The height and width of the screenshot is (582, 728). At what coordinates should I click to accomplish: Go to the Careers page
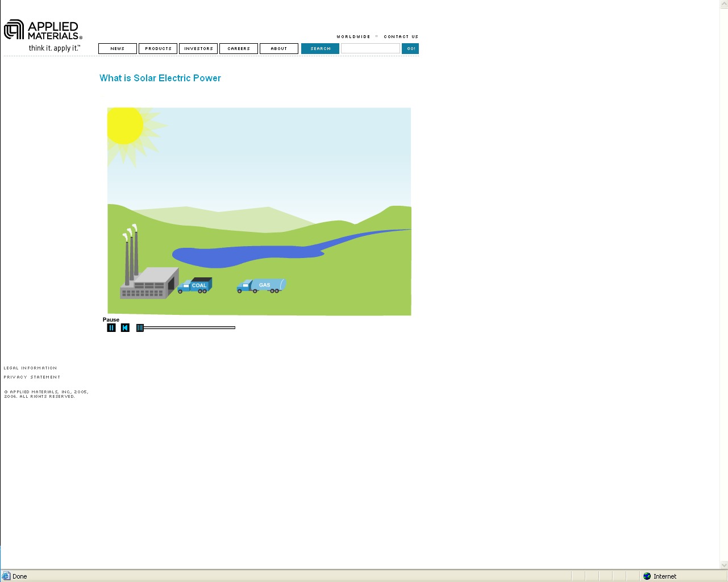[x=239, y=49]
